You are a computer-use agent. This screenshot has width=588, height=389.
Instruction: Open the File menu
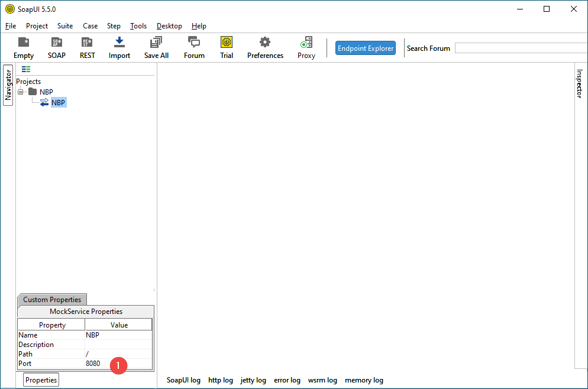(11, 26)
